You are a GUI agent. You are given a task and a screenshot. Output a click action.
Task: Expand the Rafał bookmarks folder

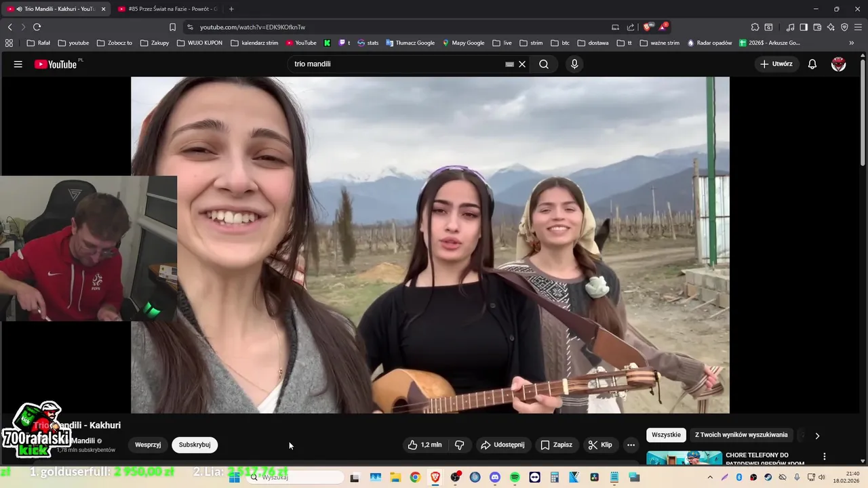[x=38, y=43]
